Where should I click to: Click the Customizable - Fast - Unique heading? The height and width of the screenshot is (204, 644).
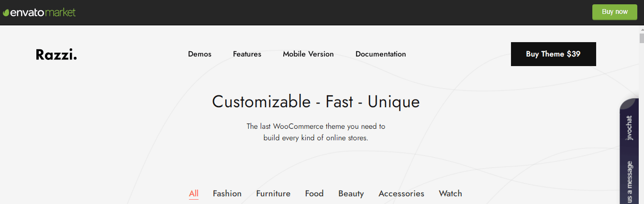click(x=316, y=102)
